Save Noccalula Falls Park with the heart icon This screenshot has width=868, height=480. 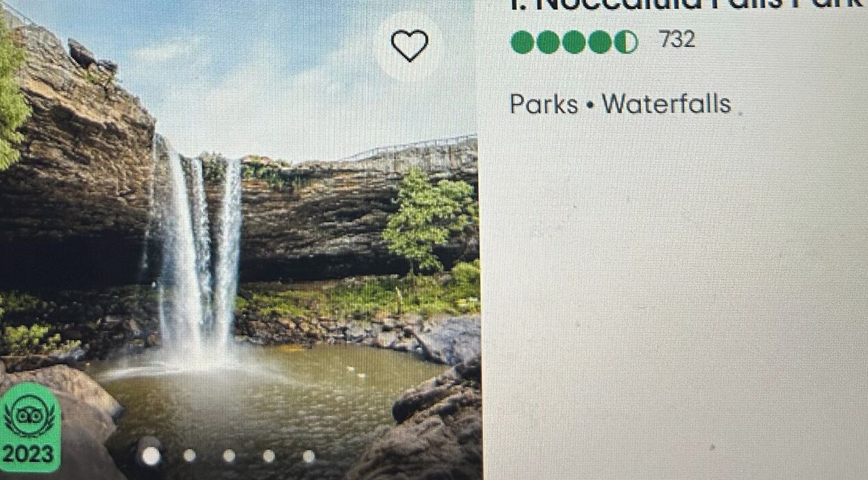pyautogui.click(x=410, y=45)
